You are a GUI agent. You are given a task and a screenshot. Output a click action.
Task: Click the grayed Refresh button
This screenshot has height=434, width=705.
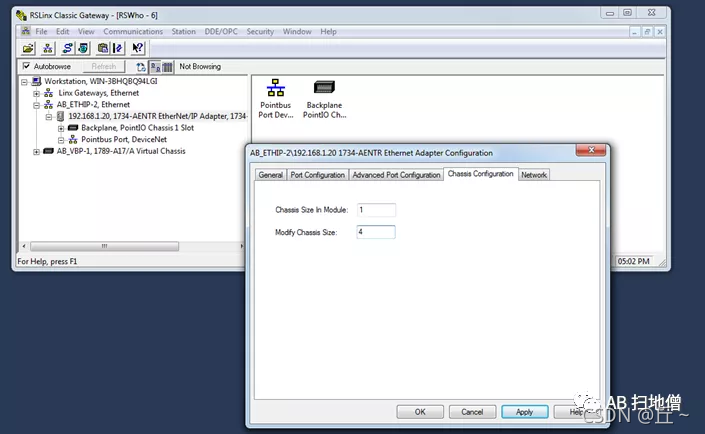(x=103, y=67)
